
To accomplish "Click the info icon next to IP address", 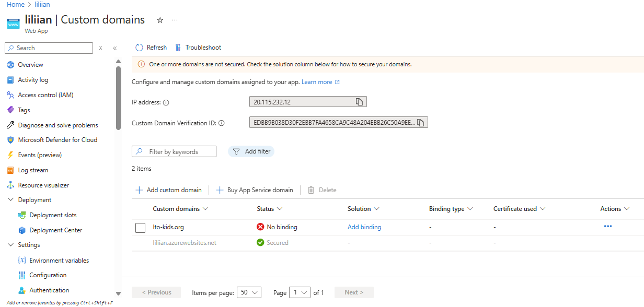I will (166, 101).
